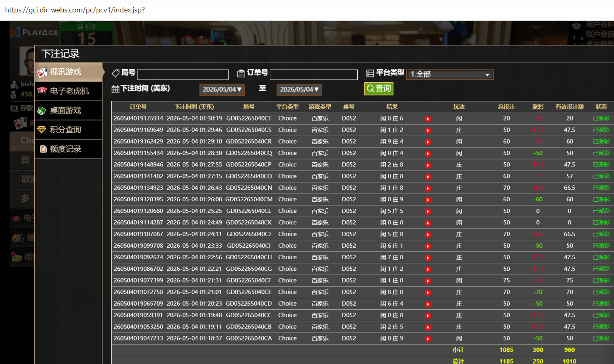The height and width of the screenshot is (364, 614).
Task: Play video for order 260504019128395
Action: coord(428,200)
